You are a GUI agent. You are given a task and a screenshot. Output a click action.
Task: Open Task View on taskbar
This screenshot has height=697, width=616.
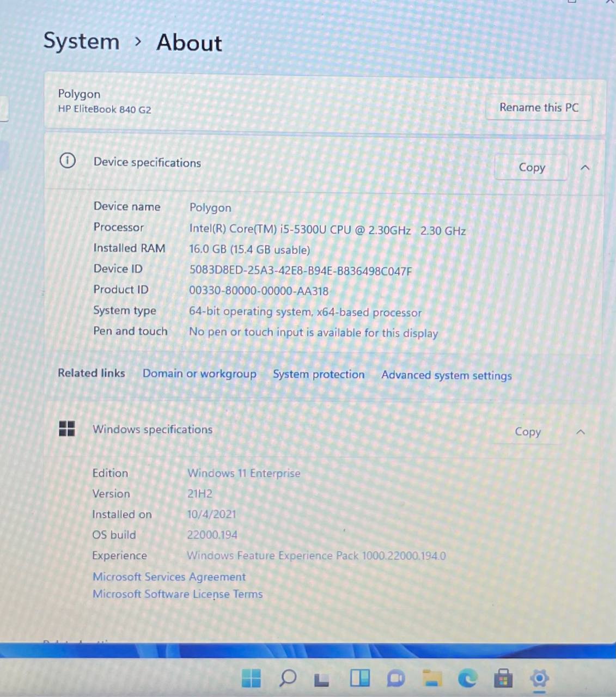[322, 680]
